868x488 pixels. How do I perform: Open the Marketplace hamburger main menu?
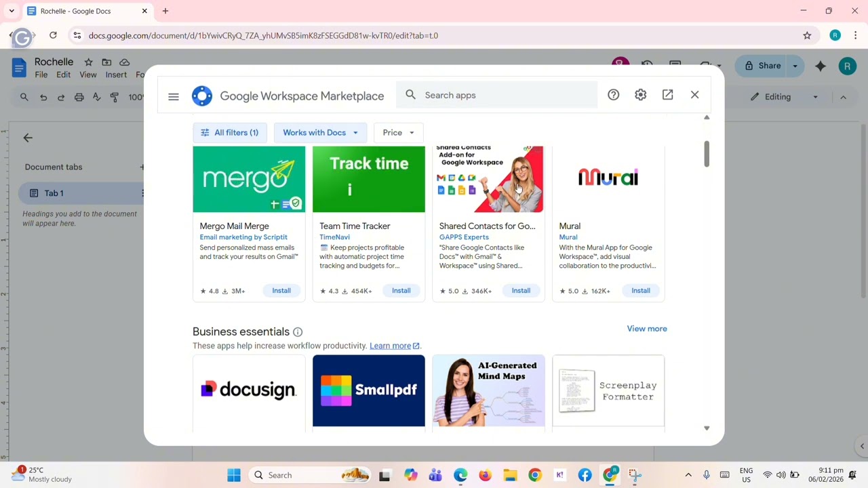coord(174,97)
